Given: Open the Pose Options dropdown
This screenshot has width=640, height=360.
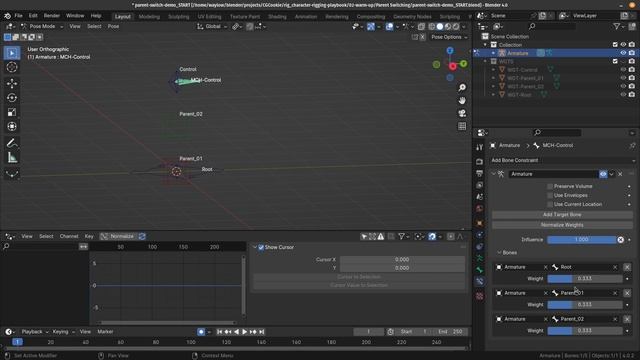Looking at the screenshot, I should 449,37.
